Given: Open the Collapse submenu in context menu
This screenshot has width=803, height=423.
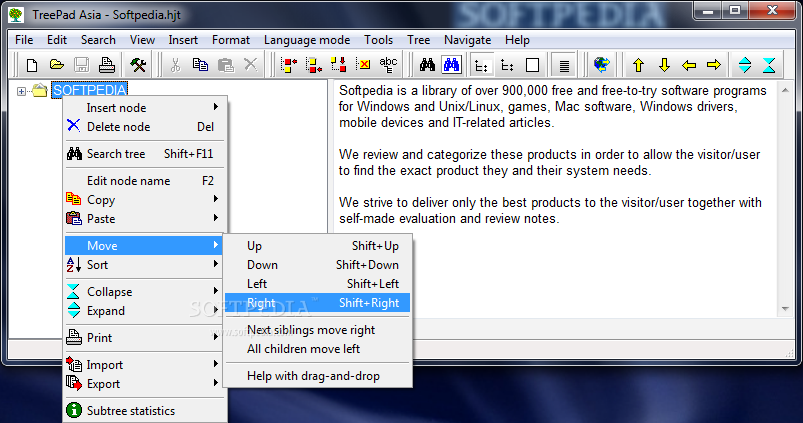Looking at the screenshot, I should [144, 292].
